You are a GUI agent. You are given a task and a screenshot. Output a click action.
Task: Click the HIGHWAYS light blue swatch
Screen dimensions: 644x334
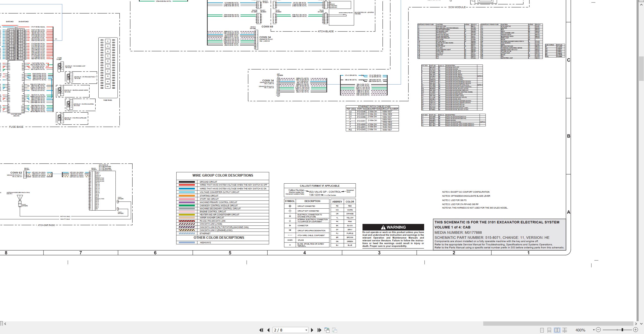pyautogui.click(x=187, y=243)
